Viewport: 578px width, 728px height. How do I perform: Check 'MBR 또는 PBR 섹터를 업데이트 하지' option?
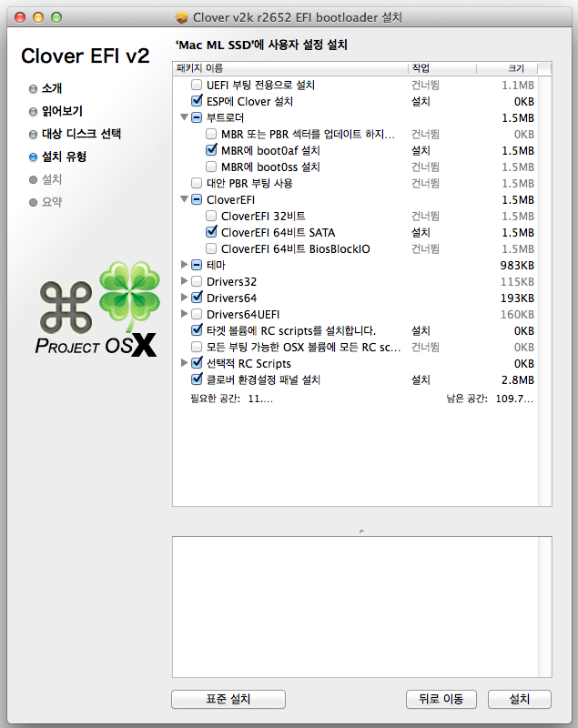click(x=211, y=134)
